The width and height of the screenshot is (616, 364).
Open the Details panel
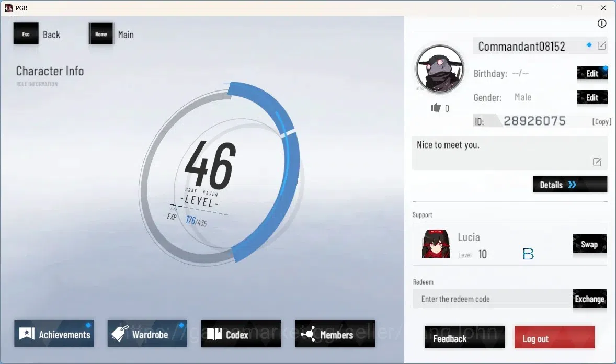570,185
